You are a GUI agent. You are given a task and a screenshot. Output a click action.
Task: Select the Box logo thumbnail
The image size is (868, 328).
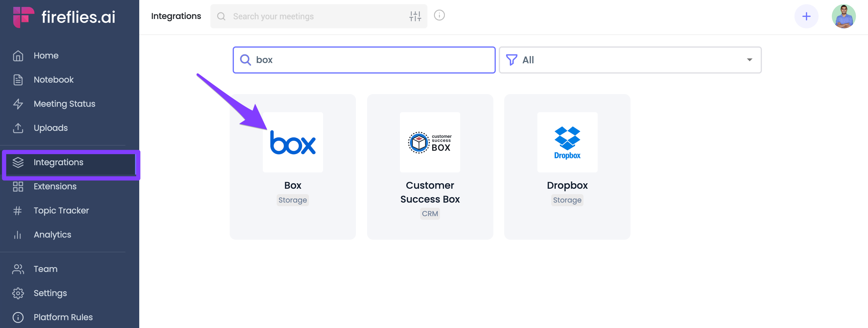pyautogui.click(x=293, y=142)
